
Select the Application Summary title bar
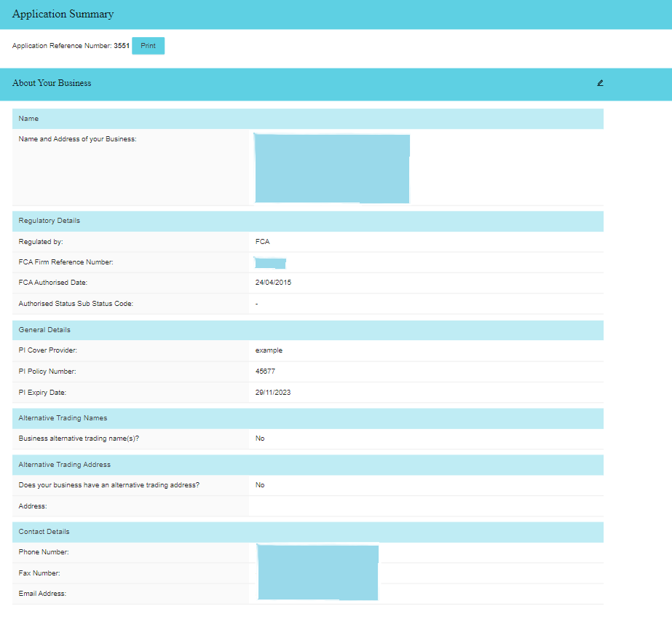tap(336, 14)
